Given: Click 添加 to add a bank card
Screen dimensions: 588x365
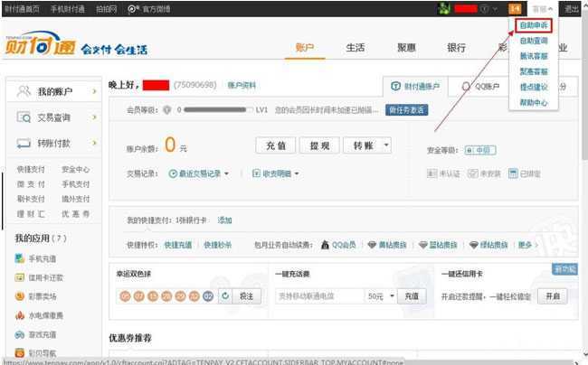Looking at the screenshot, I should click(x=224, y=220).
